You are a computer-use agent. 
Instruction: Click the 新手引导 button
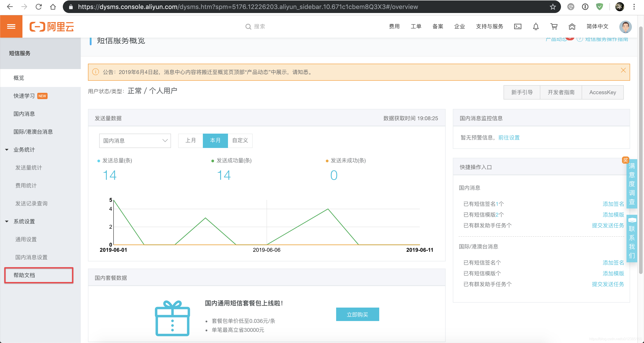522,92
